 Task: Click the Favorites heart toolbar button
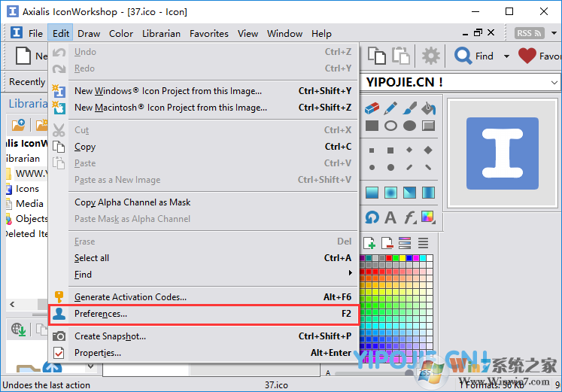pos(539,56)
